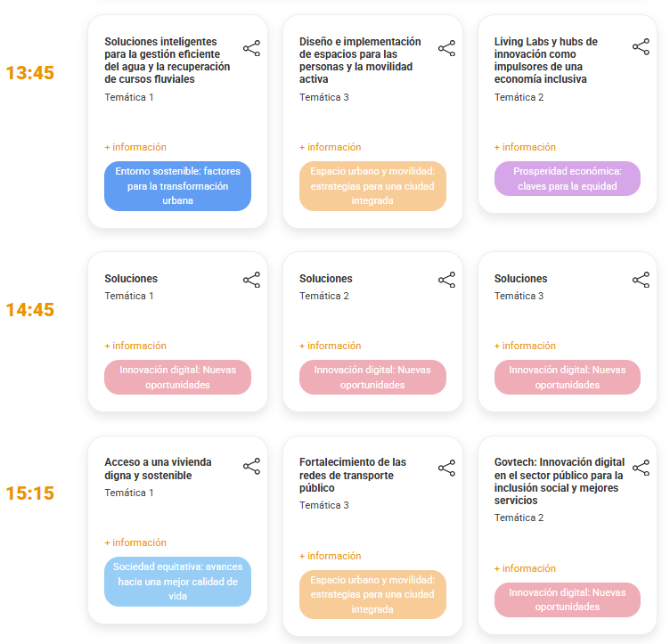The height and width of the screenshot is (644, 670).
Task: Click the 14:45 time slot label
Action: (30, 310)
